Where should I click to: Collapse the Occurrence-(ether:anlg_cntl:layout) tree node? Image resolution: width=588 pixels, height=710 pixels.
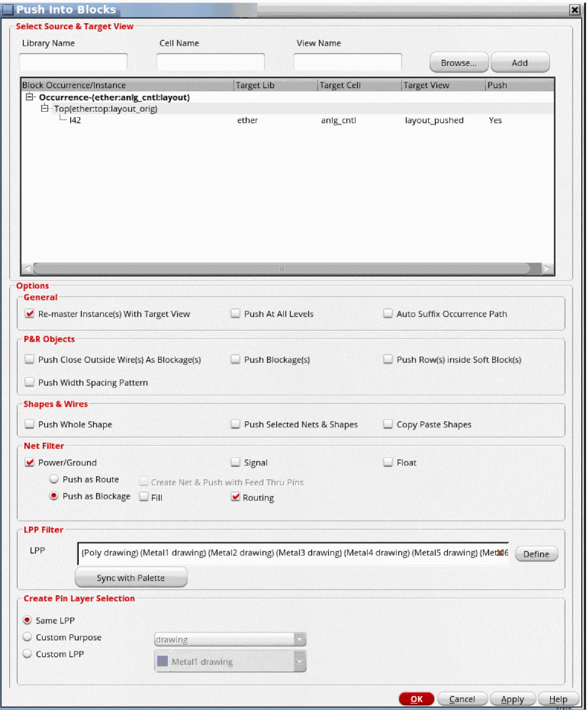click(30, 97)
